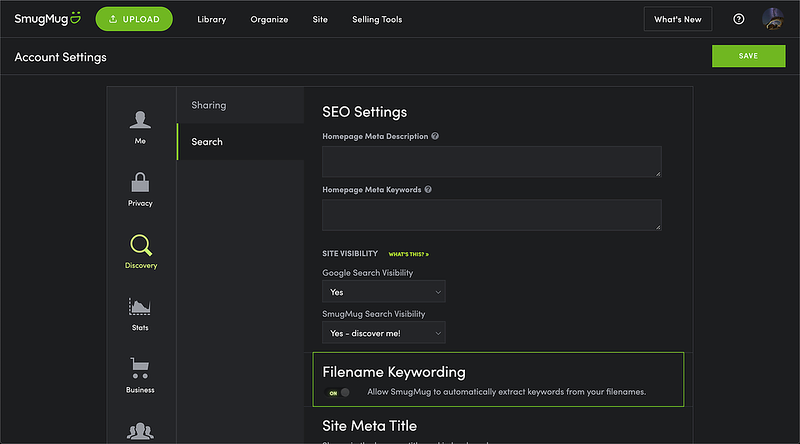
Task: Click the Site Visibility label
Action: click(350, 254)
